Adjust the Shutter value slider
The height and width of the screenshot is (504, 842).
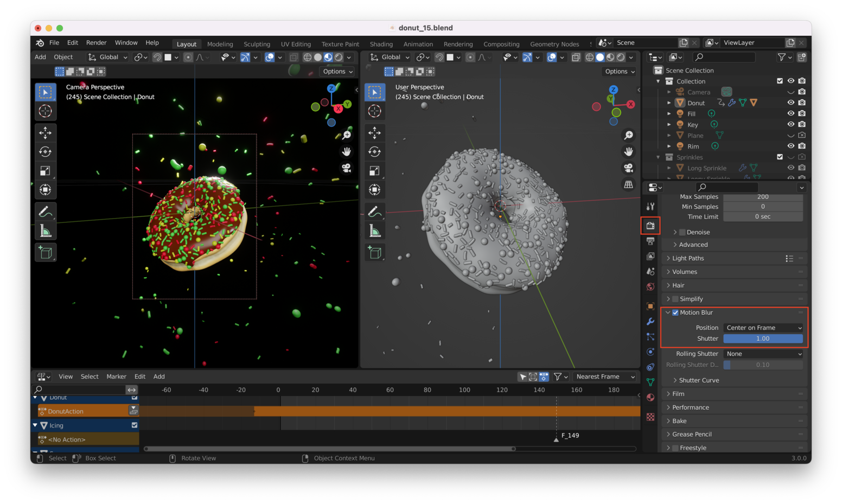[763, 339]
